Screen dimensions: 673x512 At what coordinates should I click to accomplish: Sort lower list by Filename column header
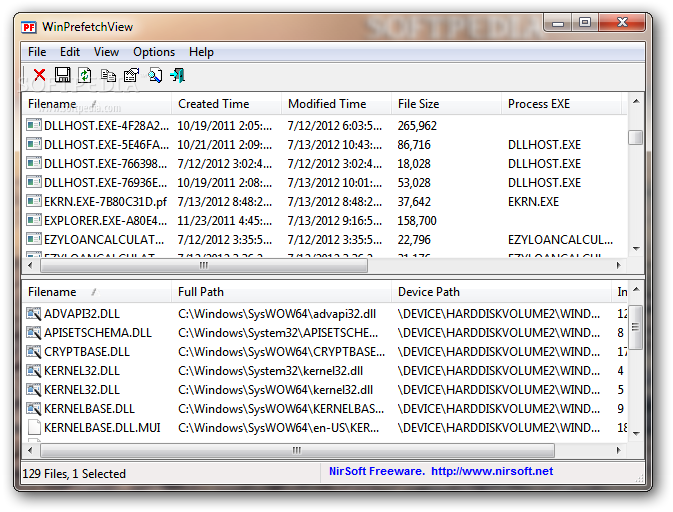(97, 292)
